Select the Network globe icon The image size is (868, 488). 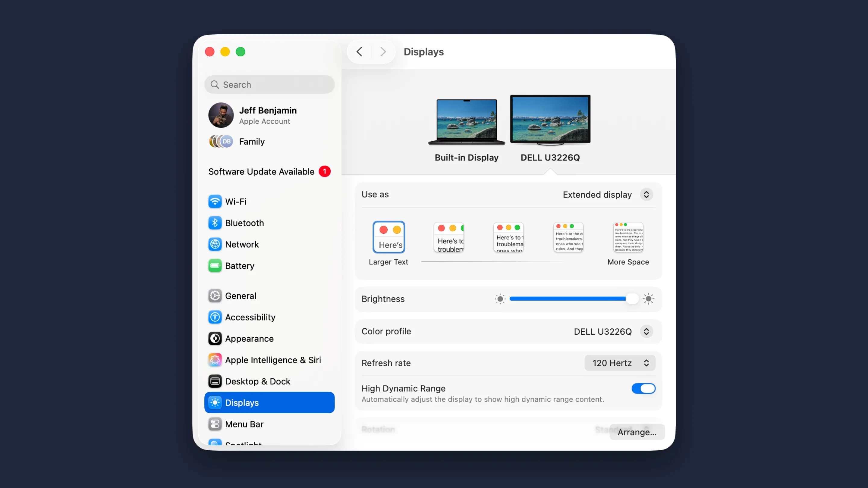(x=215, y=244)
